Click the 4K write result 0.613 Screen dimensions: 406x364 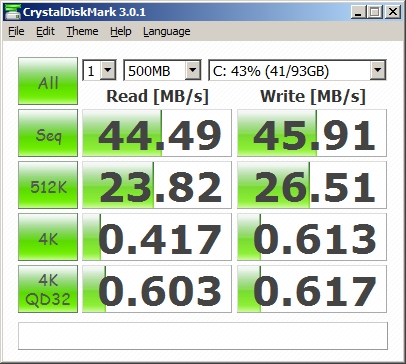click(x=312, y=237)
